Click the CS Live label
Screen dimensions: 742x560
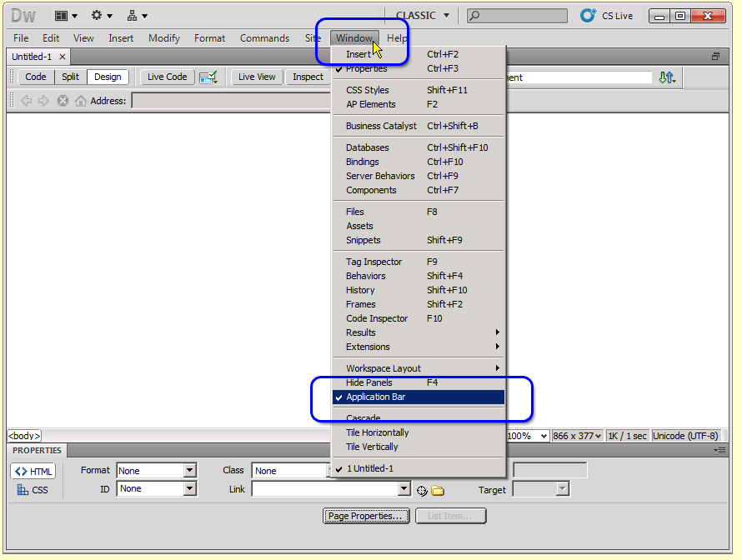click(617, 16)
